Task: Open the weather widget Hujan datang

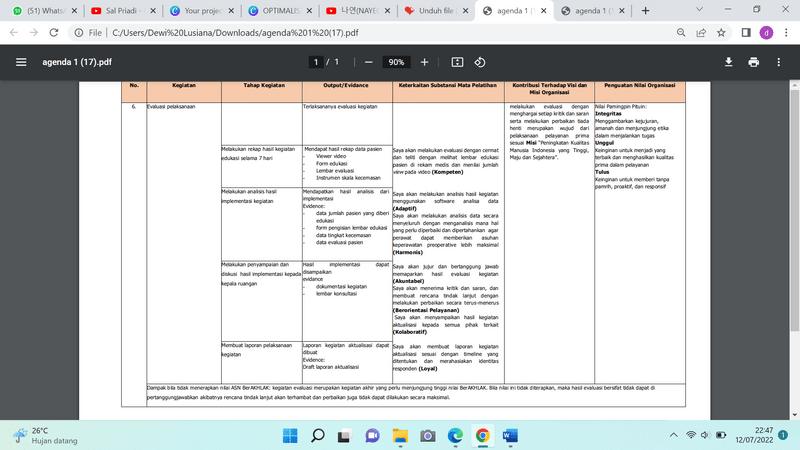Action: pyautogui.click(x=46, y=436)
